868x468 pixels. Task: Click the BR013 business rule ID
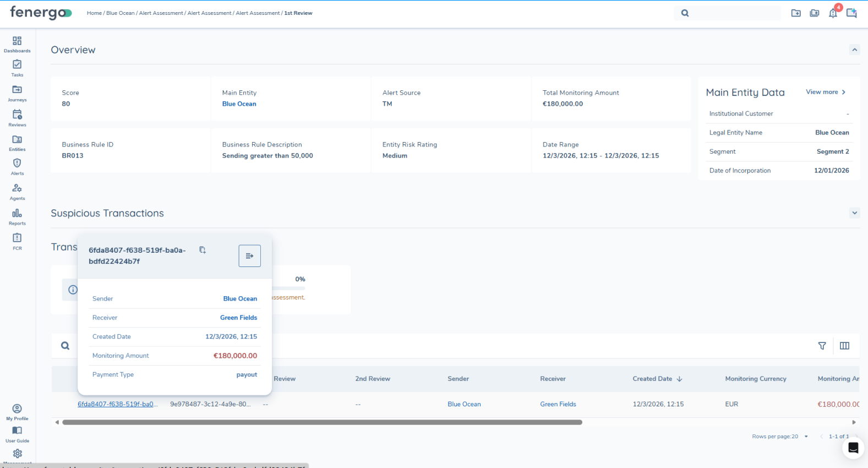point(73,156)
